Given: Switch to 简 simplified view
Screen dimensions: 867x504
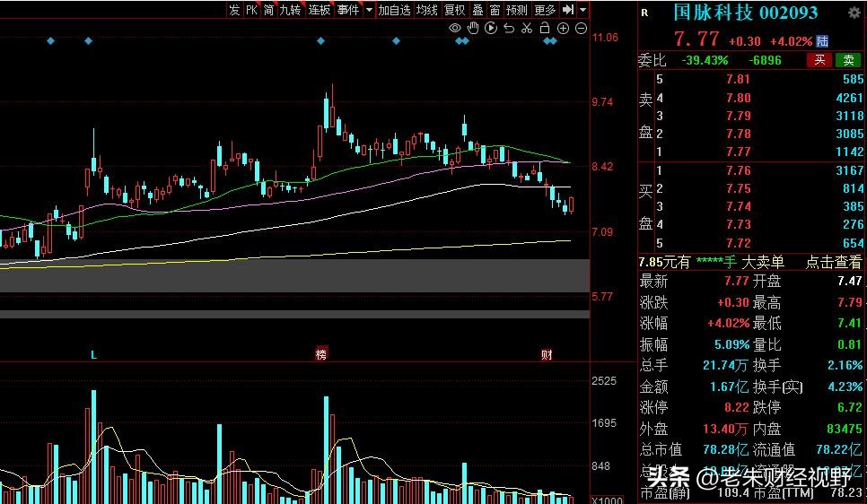Looking at the screenshot, I should click(268, 10).
